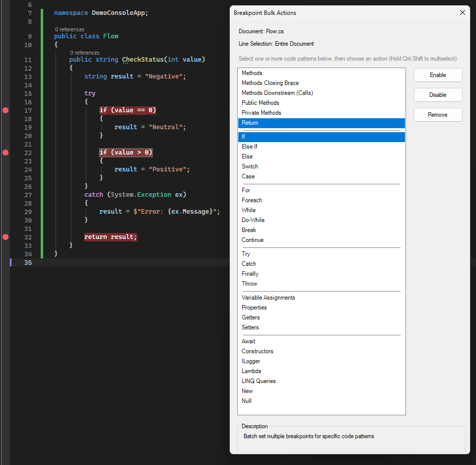Select the Getters pattern
476x465 pixels.
pyautogui.click(x=322, y=317)
